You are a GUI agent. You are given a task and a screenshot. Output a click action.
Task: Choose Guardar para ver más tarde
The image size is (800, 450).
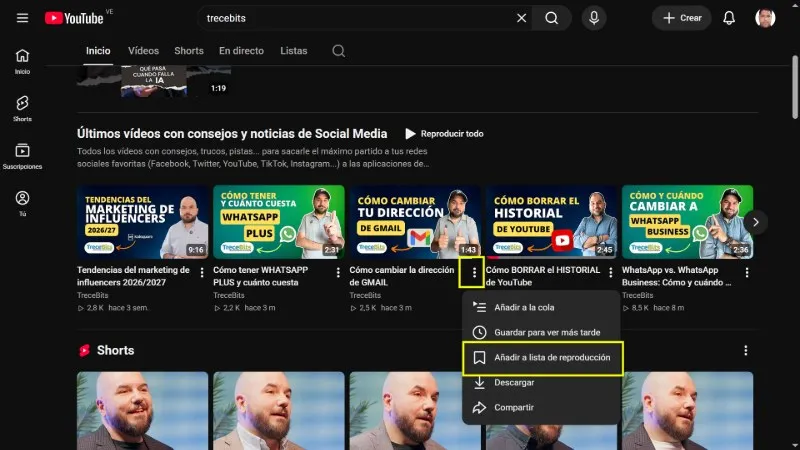pyautogui.click(x=541, y=332)
